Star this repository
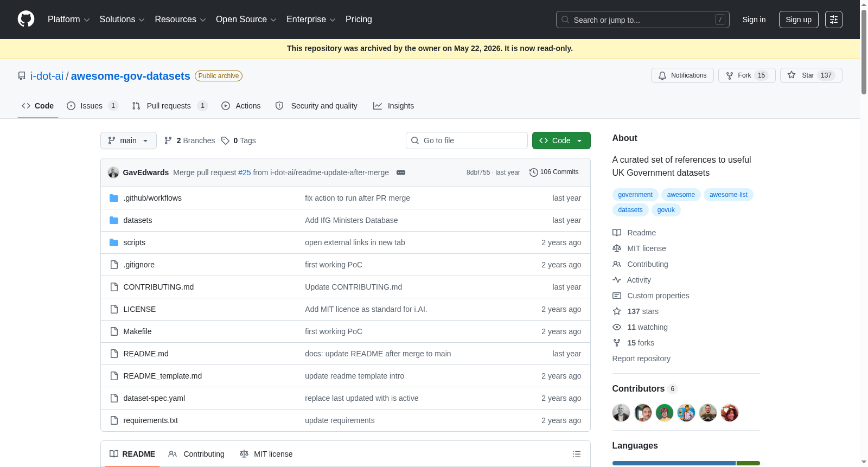This screenshot has width=868, height=467. [811, 75]
